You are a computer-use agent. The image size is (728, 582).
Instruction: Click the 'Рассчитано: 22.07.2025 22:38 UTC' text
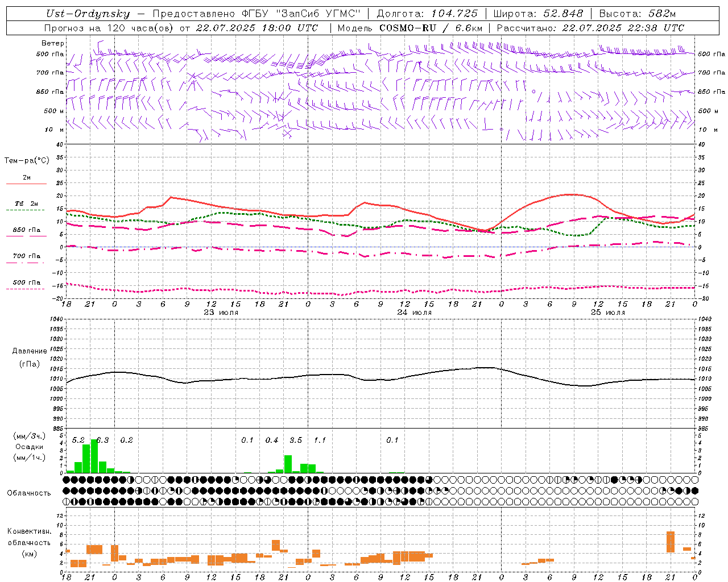(x=590, y=28)
